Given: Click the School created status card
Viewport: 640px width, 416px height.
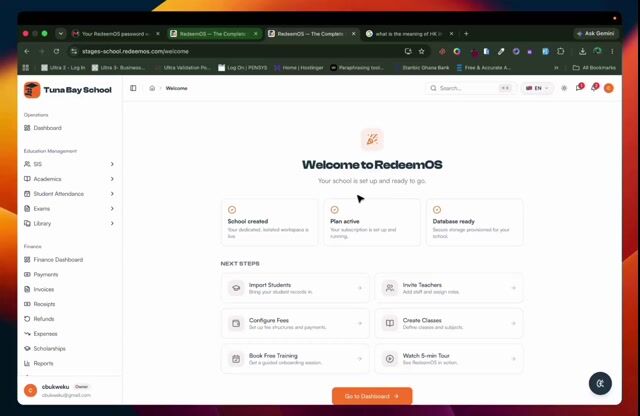Looking at the screenshot, I should [x=269, y=222].
